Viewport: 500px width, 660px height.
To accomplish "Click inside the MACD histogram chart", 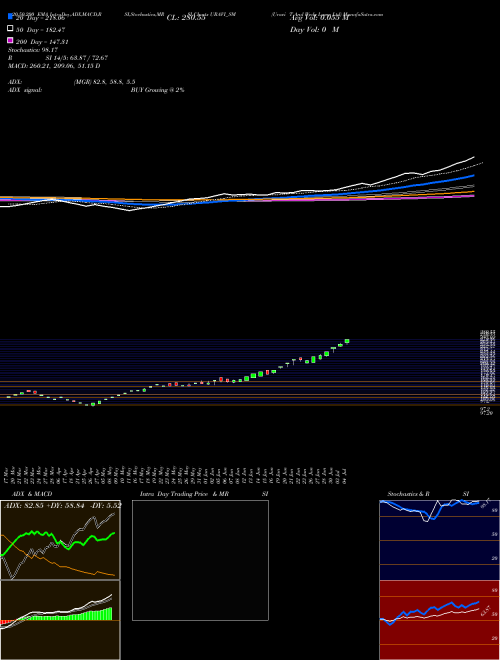I will [x=60, y=620].
